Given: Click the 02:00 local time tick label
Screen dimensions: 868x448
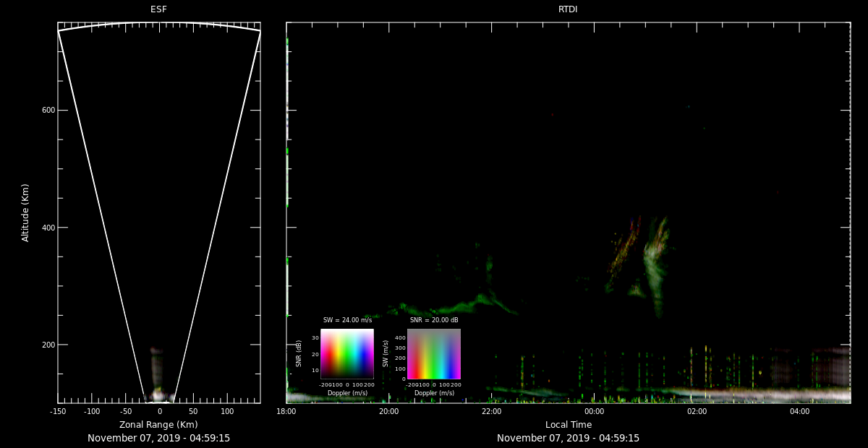Looking at the screenshot, I should 697,411.
